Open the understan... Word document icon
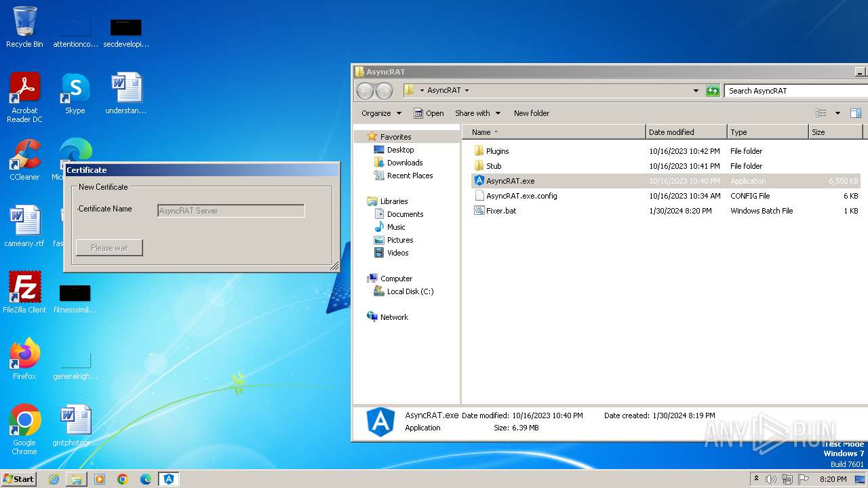 coord(126,94)
